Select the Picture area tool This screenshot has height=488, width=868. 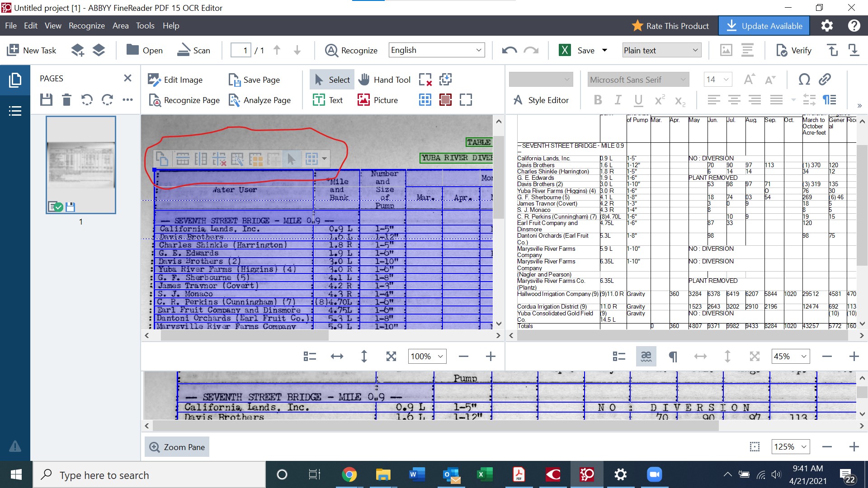click(379, 100)
